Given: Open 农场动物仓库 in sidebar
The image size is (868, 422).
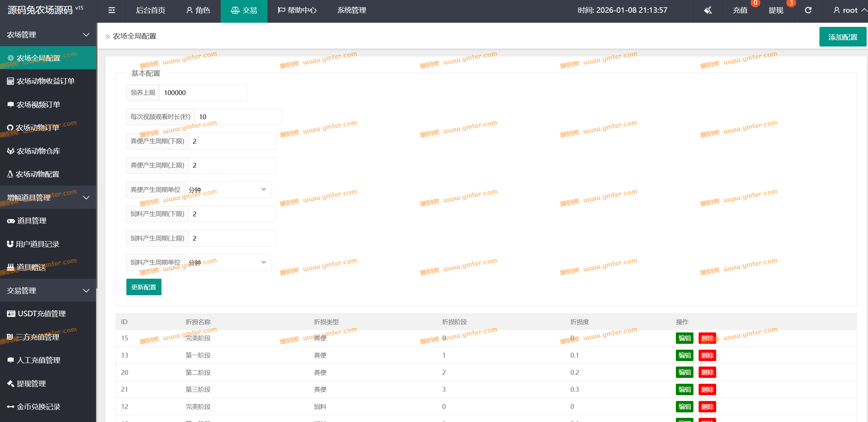Looking at the screenshot, I should (x=38, y=151).
